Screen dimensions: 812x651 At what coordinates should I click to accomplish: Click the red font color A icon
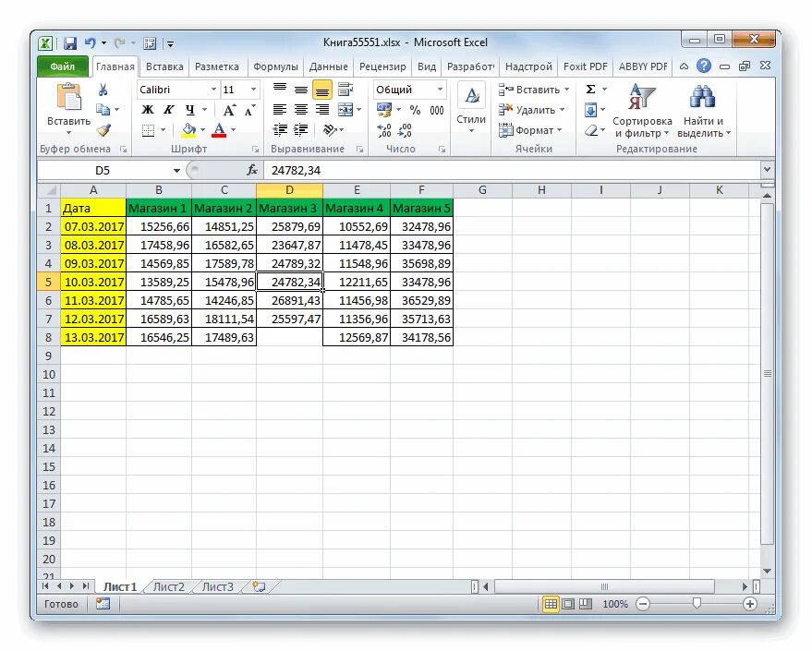point(219,130)
